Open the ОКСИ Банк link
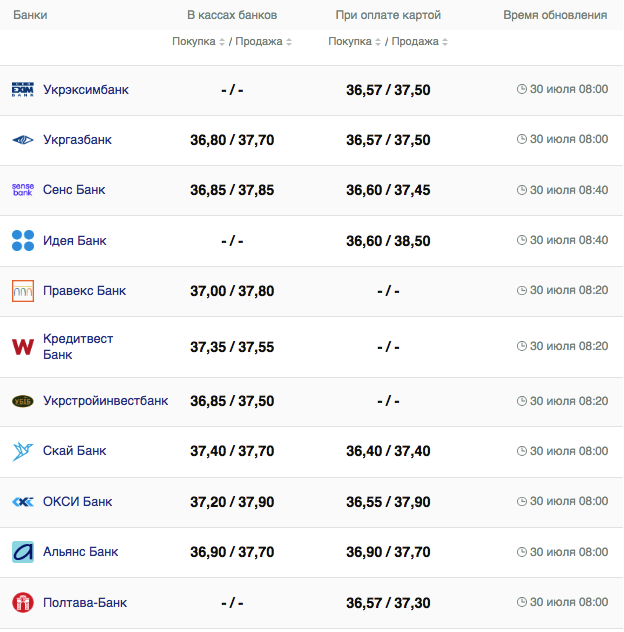Image resolution: width=624 pixels, height=632 pixels. (x=77, y=502)
